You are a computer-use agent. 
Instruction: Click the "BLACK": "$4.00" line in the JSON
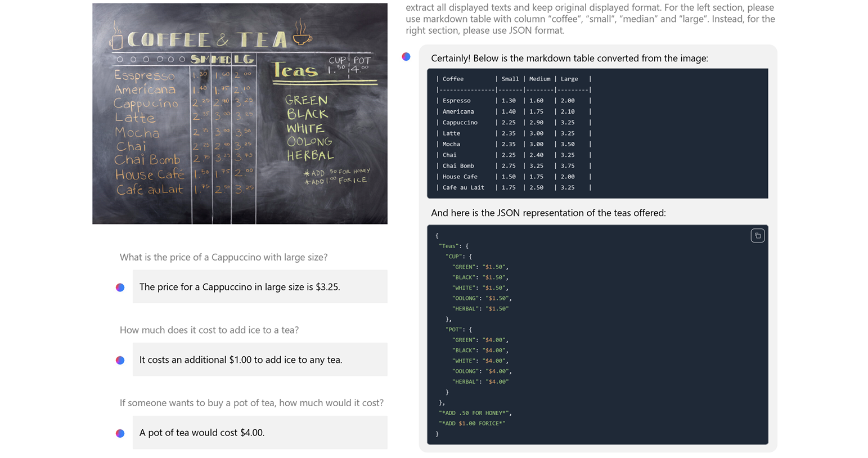point(480,351)
